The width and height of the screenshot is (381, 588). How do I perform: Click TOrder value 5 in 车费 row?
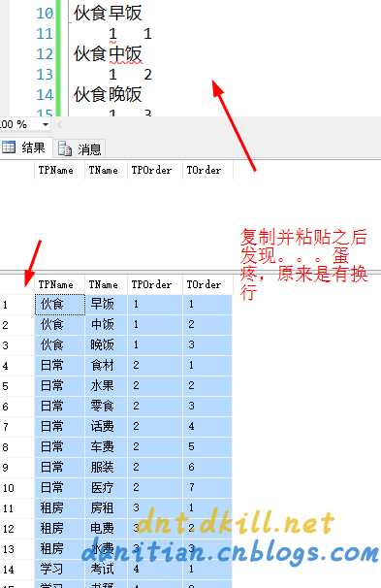(x=207, y=446)
